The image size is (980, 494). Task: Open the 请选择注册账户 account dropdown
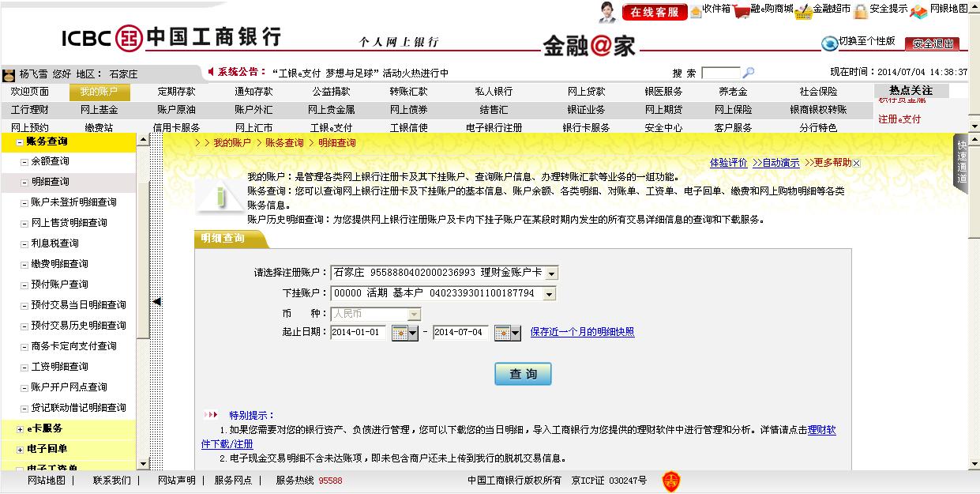[551, 273]
